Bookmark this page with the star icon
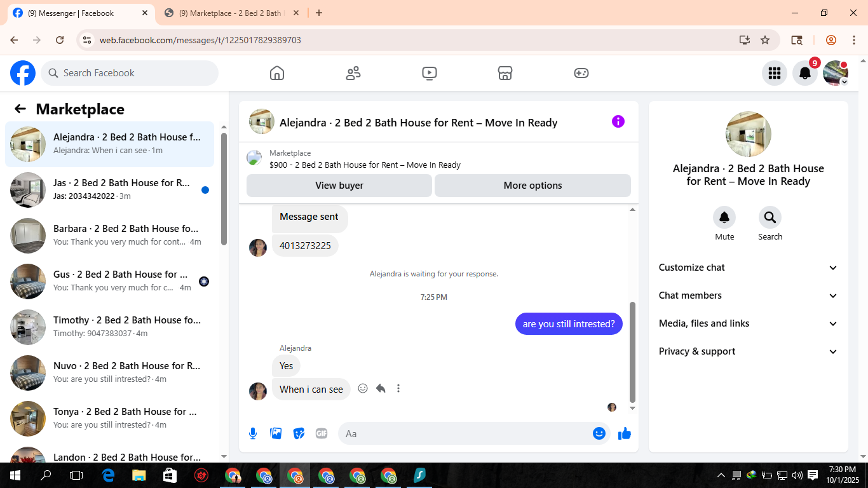868x488 pixels. (x=765, y=40)
